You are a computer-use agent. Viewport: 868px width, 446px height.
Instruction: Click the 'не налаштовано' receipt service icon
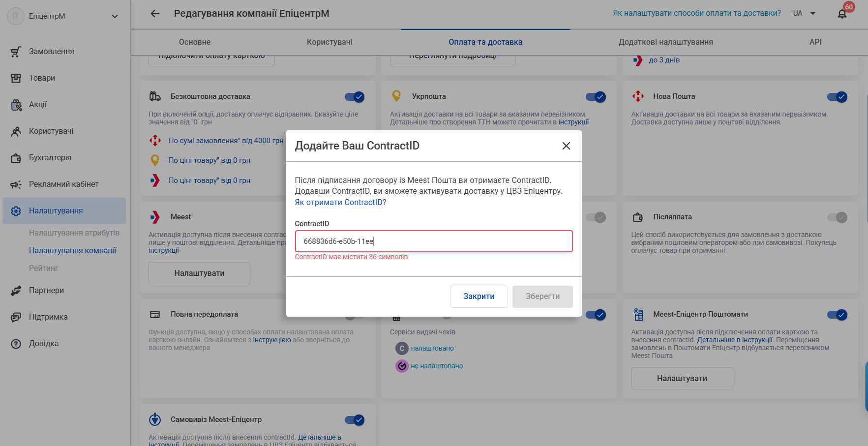tap(402, 366)
